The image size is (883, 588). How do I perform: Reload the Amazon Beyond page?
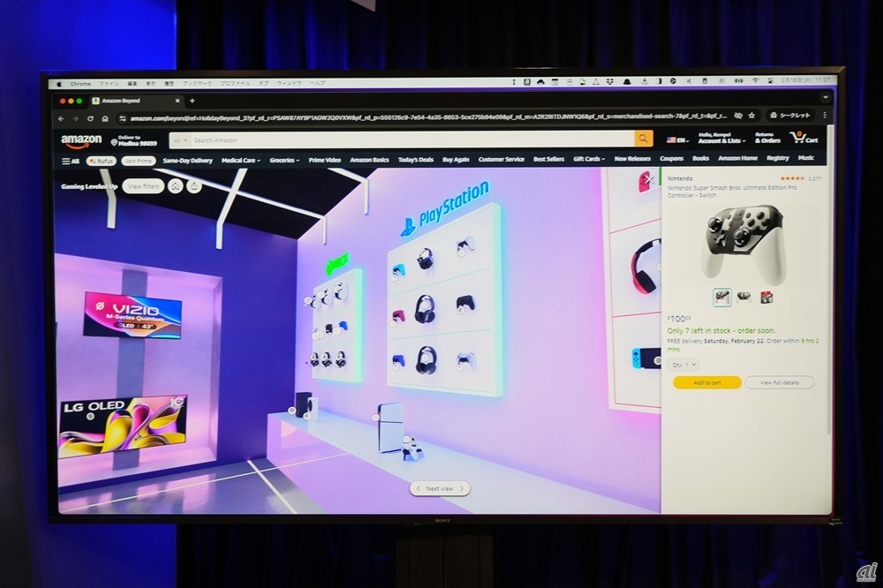tap(90, 119)
